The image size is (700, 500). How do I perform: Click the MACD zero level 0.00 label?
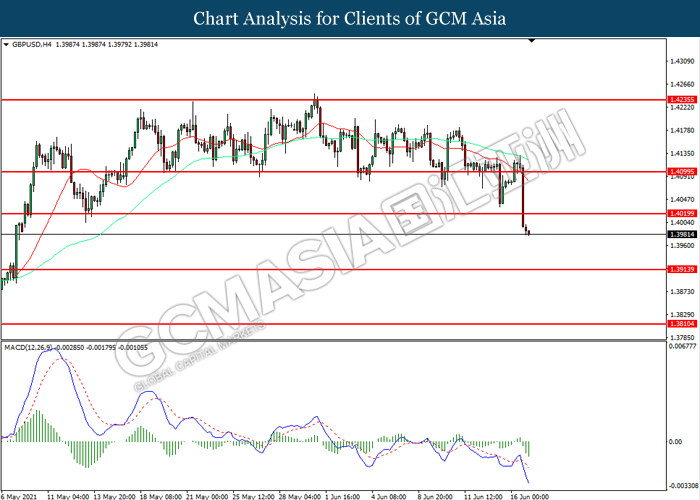click(676, 442)
